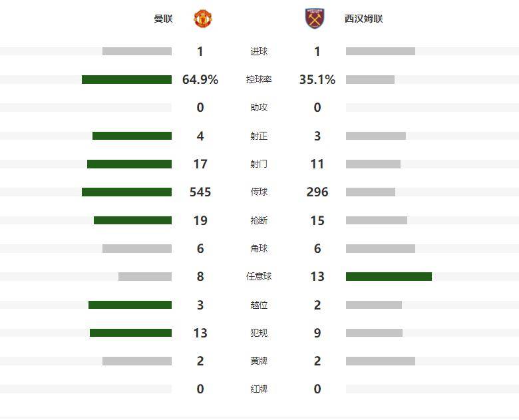
Task: Click the 64.9% possession value
Action: coord(200,80)
